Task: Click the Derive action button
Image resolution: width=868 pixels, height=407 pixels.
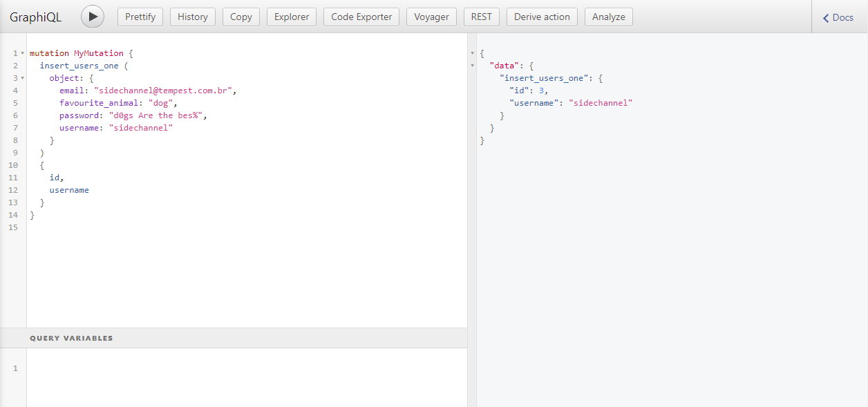Action: click(542, 17)
